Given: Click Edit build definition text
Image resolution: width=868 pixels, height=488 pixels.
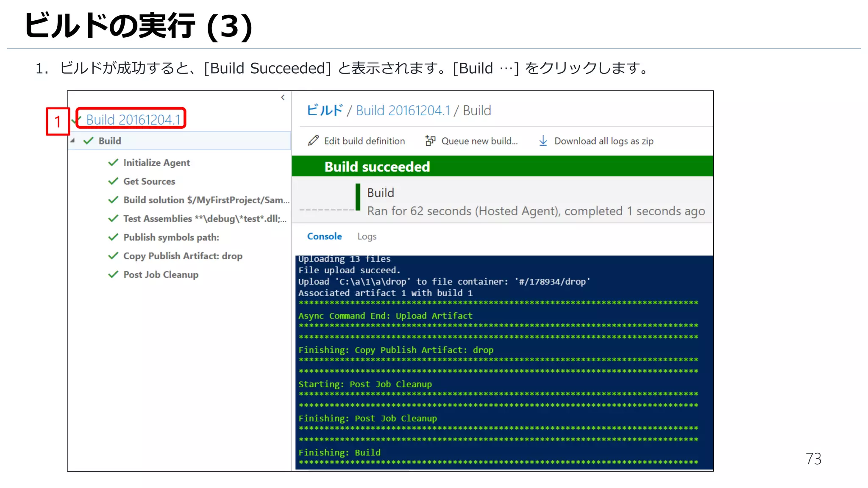Looking at the screenshot, I should tap(364, 141).
